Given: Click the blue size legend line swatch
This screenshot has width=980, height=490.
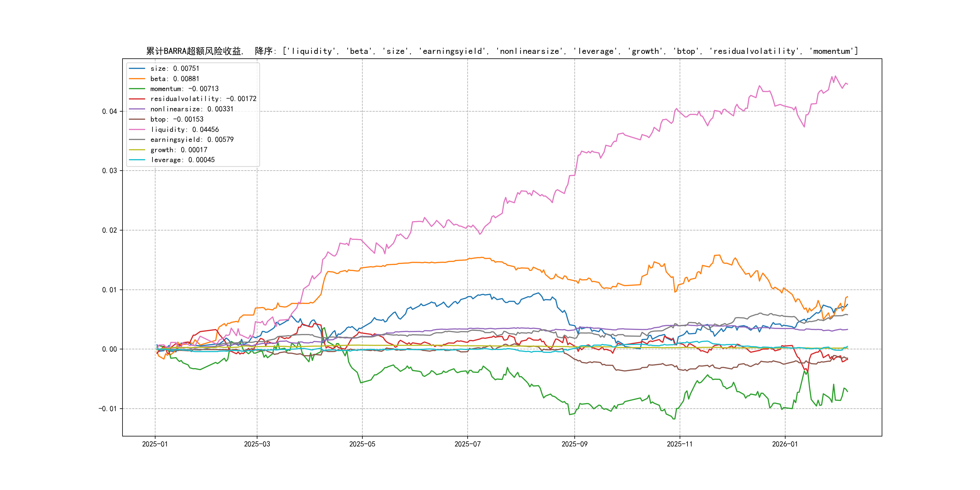Looking at the screenshot, I should click(x=137, y=68).
